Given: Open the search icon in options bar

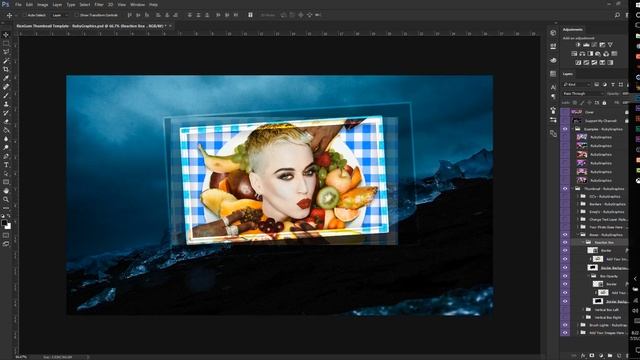Looking at the screenshot, I should [617, 15].
